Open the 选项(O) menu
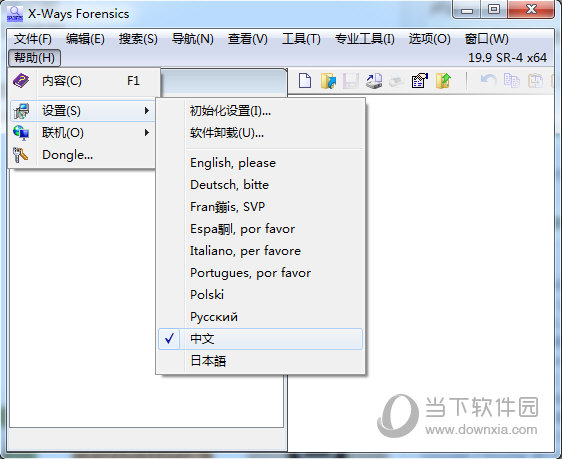562x459 pixels. (430, 39)
